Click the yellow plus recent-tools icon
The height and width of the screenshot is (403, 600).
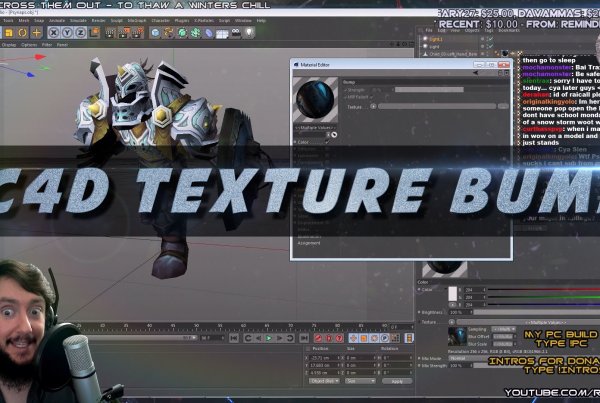tap(36, 33)
